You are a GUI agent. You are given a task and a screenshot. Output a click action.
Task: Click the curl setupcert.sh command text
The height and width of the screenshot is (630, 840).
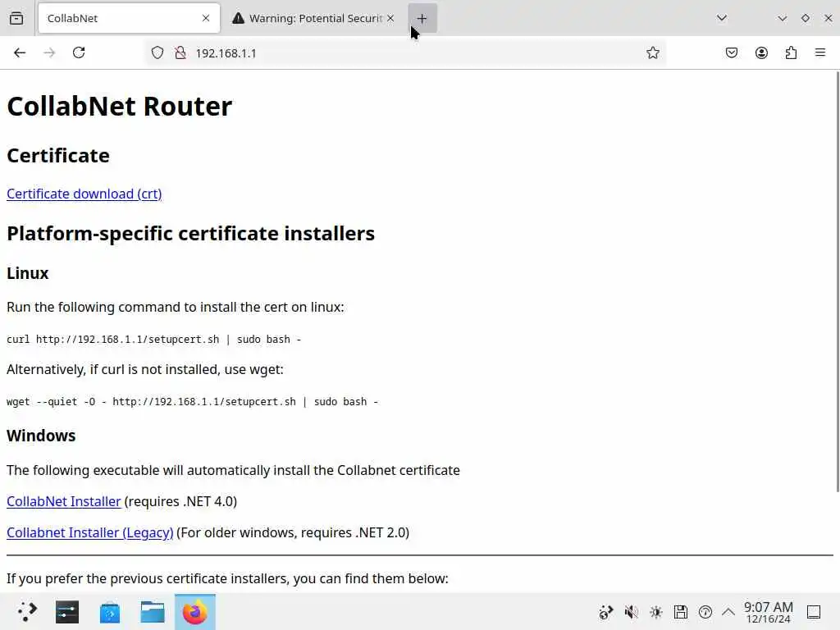pyautogui.click(x=153, y=339)
